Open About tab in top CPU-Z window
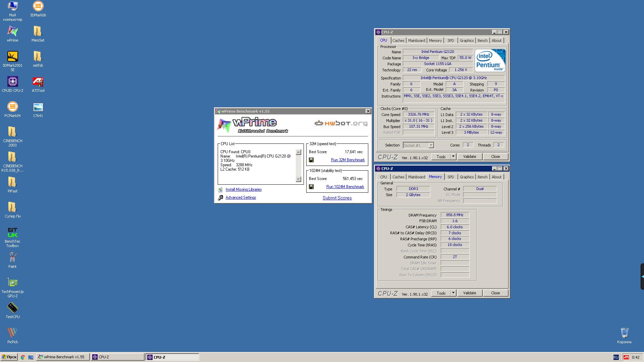 496,41
